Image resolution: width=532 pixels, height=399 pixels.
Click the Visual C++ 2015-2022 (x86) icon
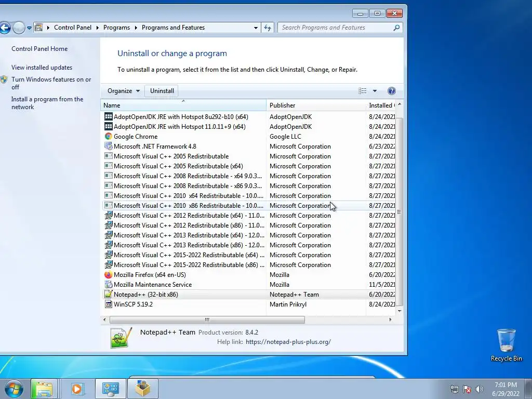coord(108,264)
